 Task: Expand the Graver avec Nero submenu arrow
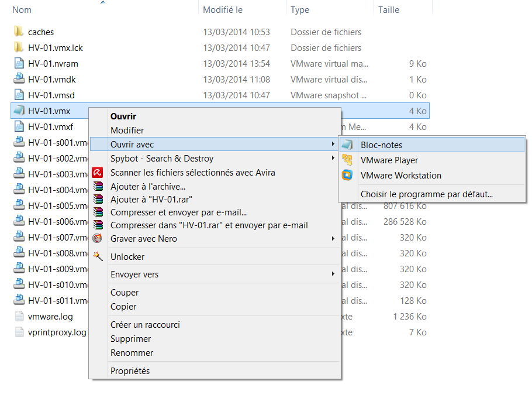333,238
